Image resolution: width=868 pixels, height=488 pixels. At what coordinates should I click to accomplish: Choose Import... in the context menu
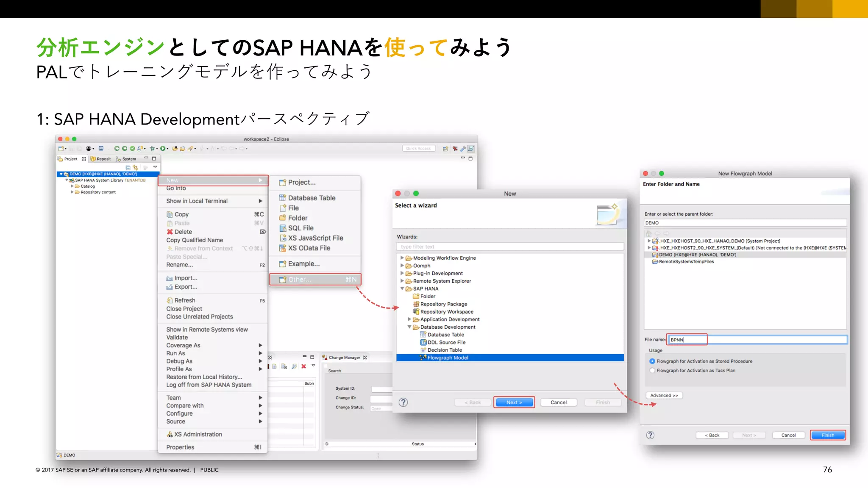[213, 278]
